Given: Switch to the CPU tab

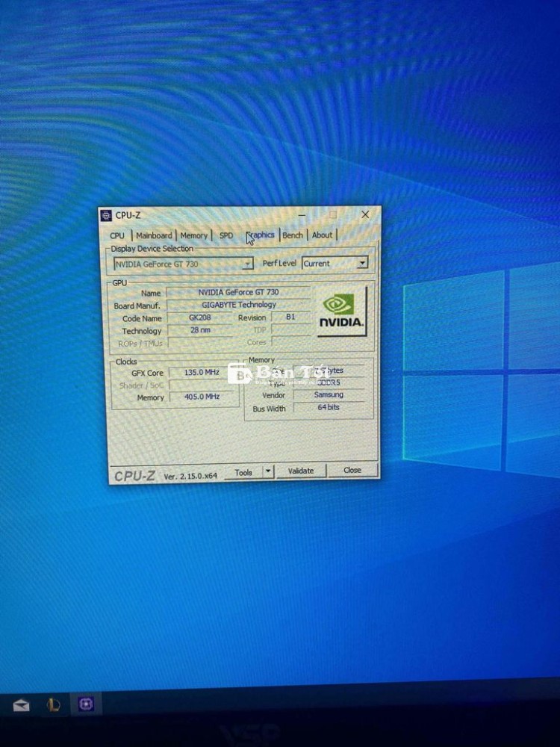Looking at the screenshot, I should point(116,236).
